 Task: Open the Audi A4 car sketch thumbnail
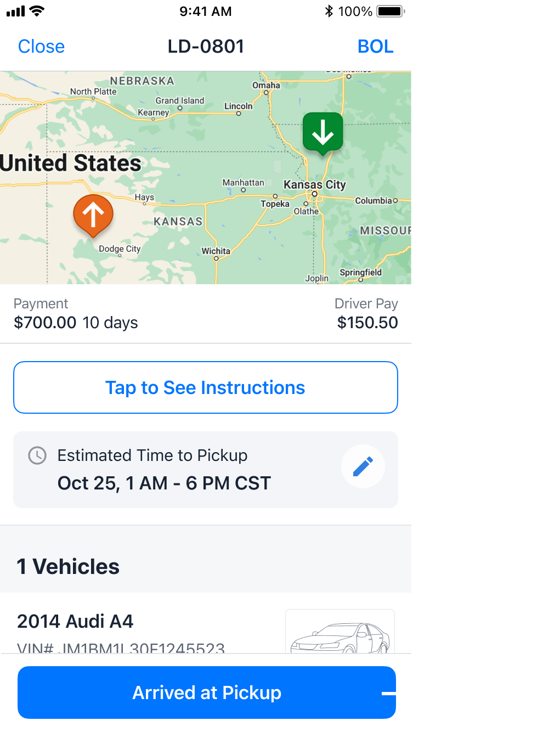(340, 631)
